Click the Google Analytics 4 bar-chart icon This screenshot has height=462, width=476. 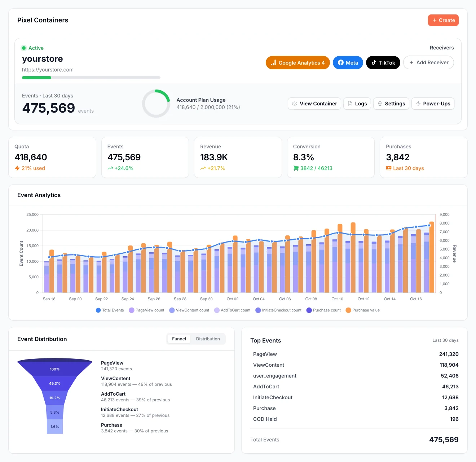(273, 62)
